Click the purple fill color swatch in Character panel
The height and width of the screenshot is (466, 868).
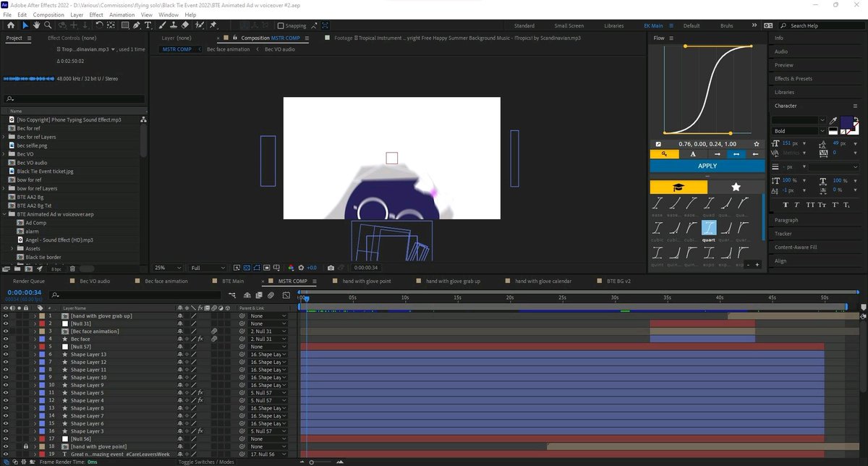pyautogui.click(x=846, y=123)
